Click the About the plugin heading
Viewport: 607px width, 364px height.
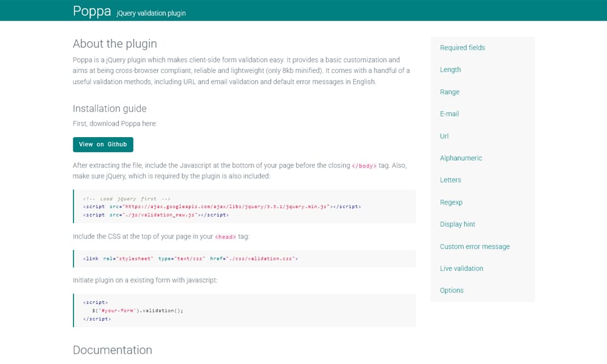[115, 44]
